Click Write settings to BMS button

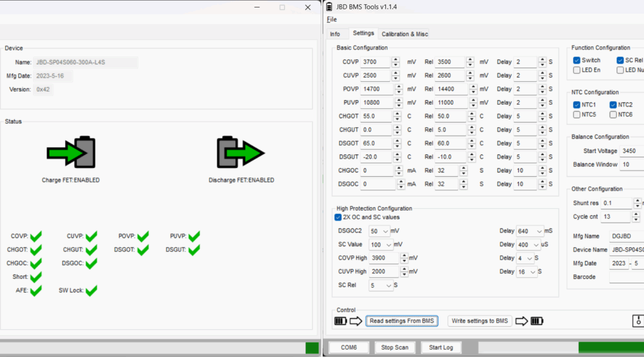coord(480,321)
